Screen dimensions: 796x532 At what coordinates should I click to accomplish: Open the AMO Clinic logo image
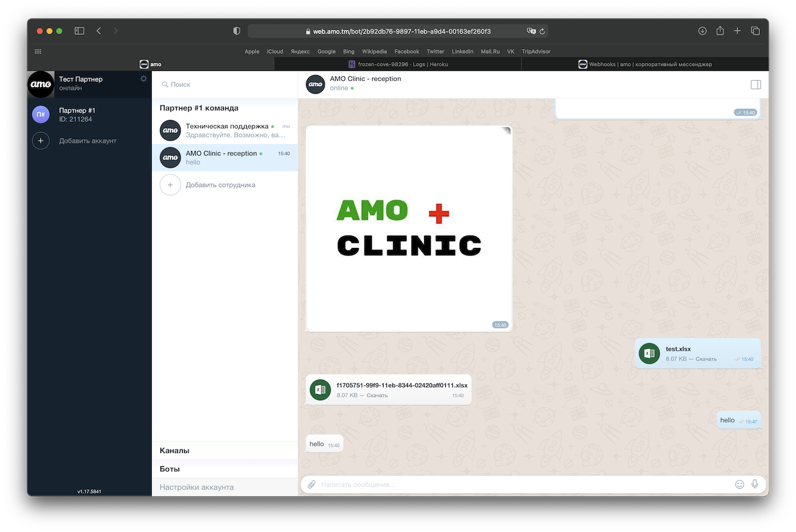tap(409, 229)
